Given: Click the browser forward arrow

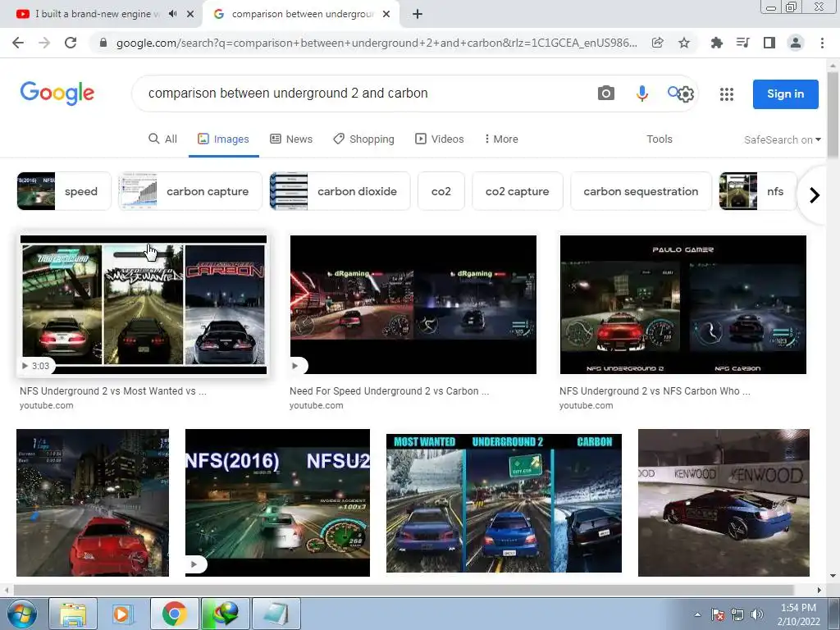Looking at the screenshot, I should point(44,43).
